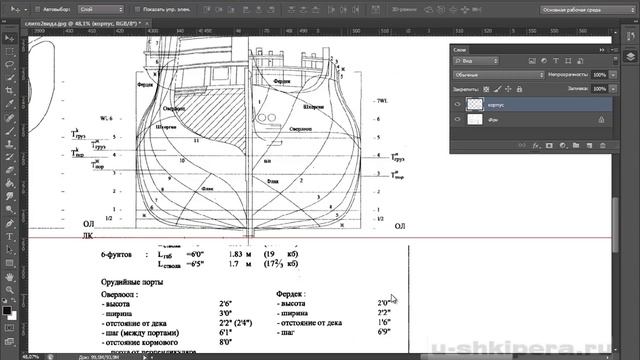Open the tool preset picker arrow
Screen dimensions: 640x360
tap(26, 9)
